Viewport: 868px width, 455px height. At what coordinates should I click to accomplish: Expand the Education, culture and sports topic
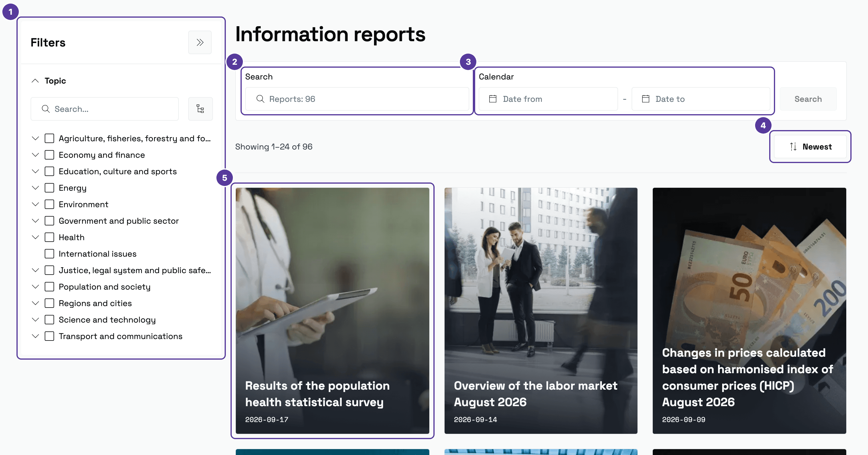tap(35, 171)
